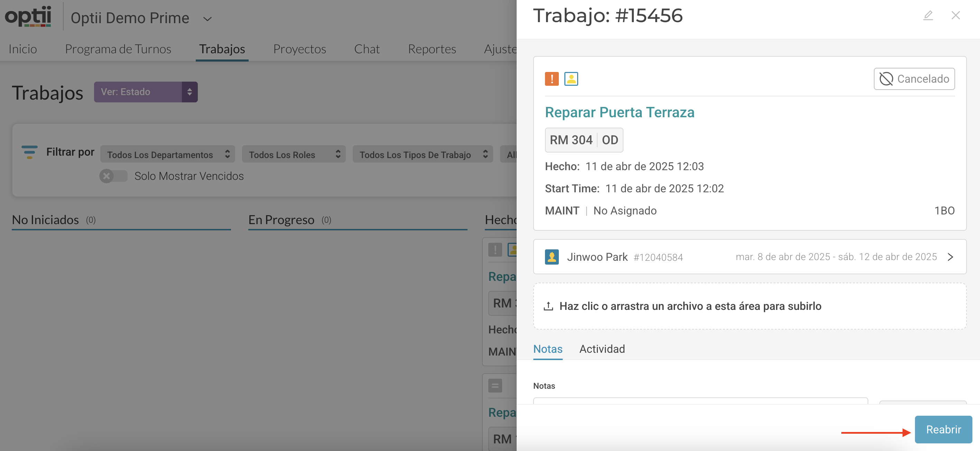The image size is (980, 451).
Task: Click the 1BO room type label
Action: click(944, 211)
